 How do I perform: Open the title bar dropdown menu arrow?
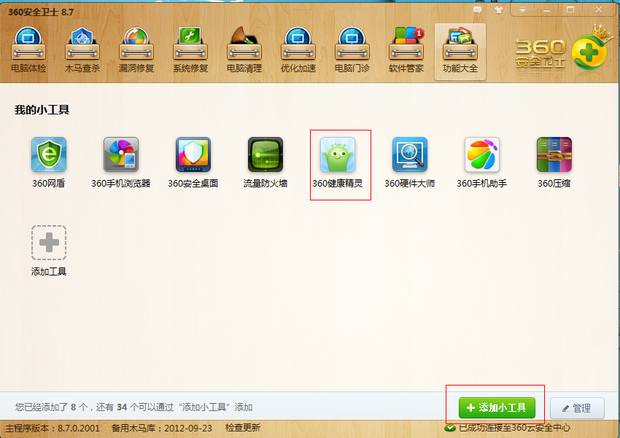coord(522,10)
